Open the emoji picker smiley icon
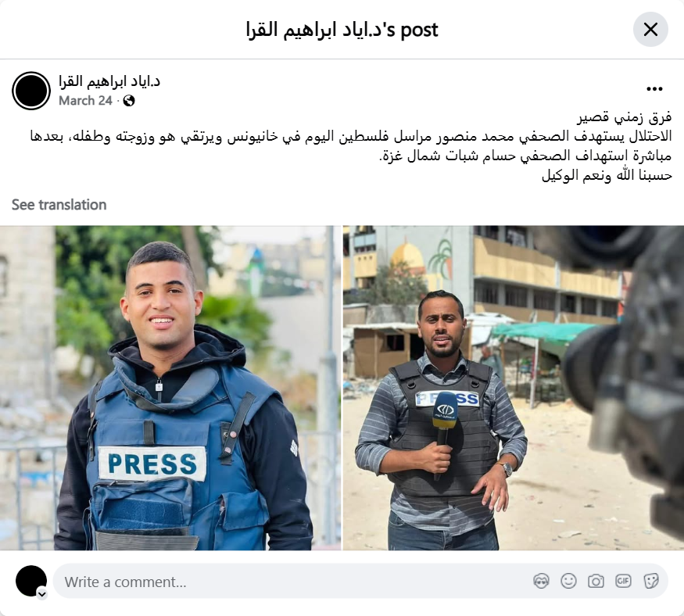The width and height of the screenshot is (684, 616). [x=568, y=581]
